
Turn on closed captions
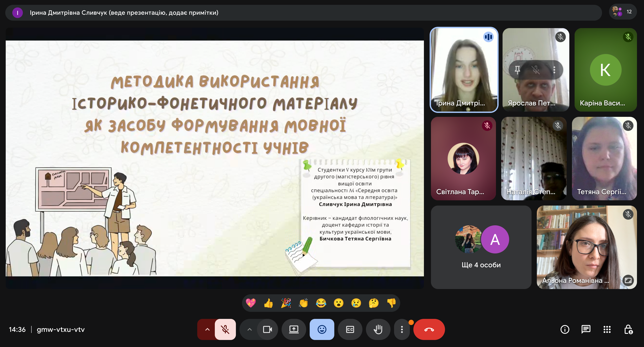pos(350,329)
